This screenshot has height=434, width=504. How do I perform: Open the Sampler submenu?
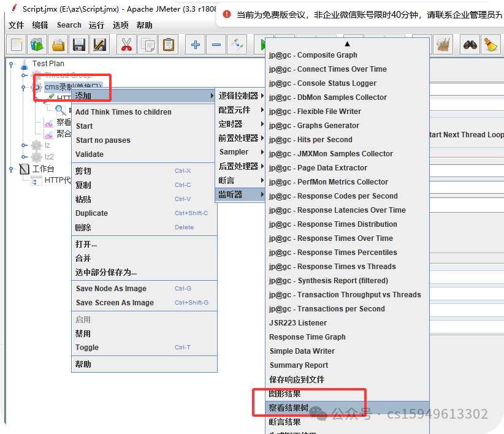tap(240, 152)
